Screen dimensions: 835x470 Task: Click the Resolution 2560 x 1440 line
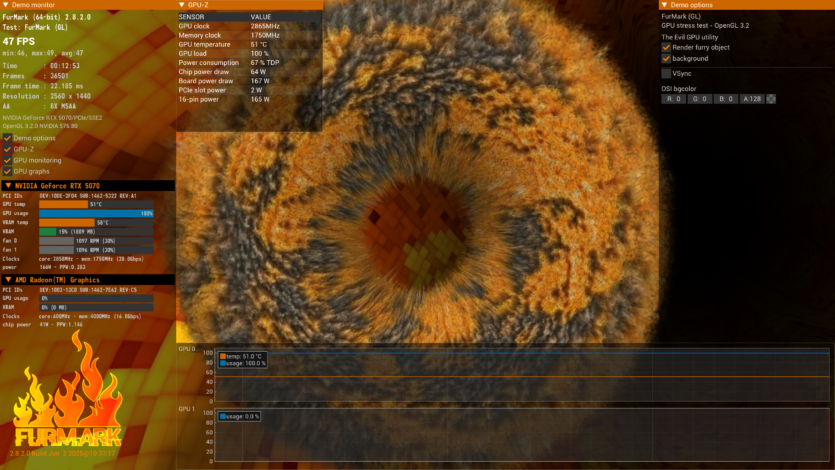pyautogui.click(x=46, y=96)
